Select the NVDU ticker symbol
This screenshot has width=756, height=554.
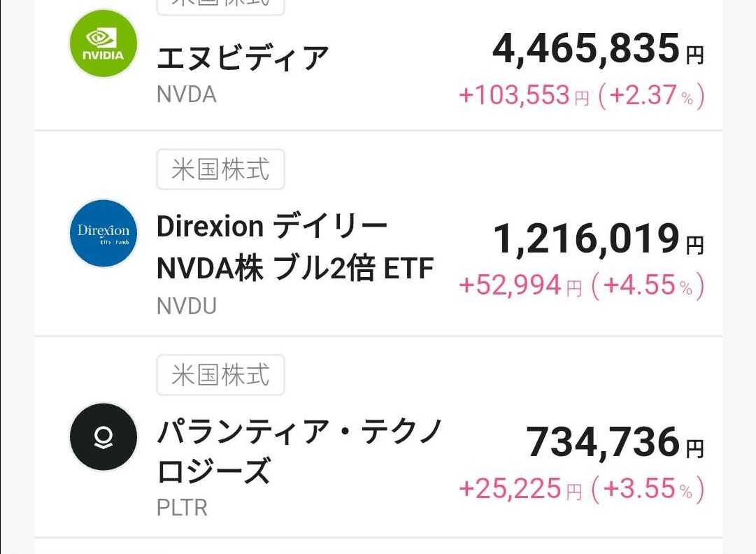pos(187,306)
